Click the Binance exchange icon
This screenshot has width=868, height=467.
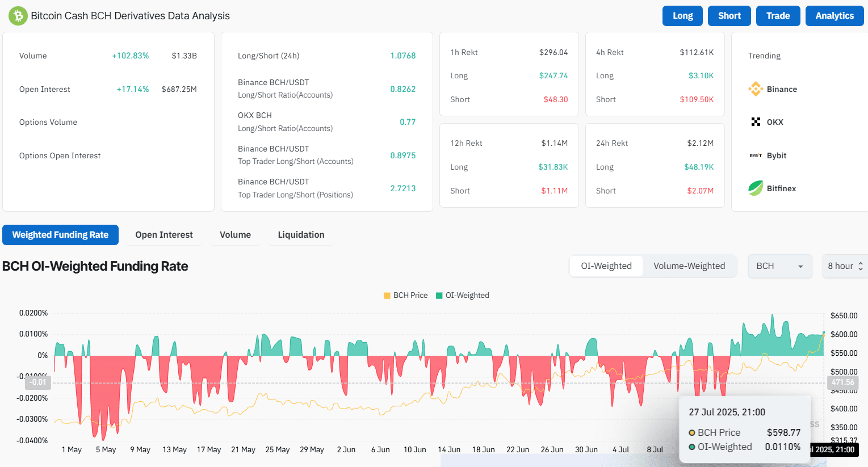click(x=756, y=89)
